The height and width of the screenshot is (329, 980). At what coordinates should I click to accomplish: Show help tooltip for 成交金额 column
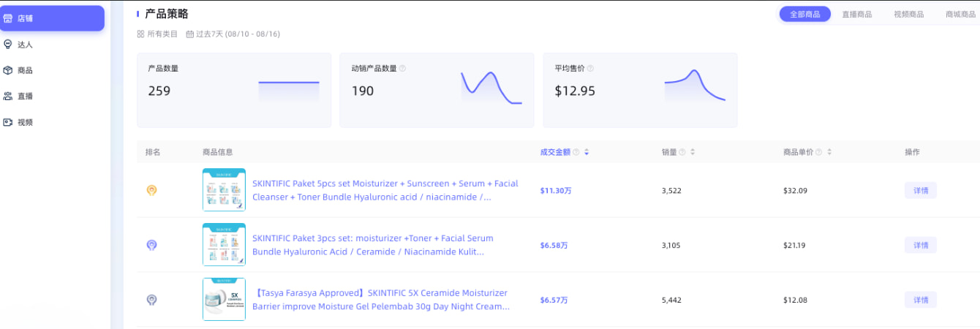pyautogui.click(x=576, y=152)
